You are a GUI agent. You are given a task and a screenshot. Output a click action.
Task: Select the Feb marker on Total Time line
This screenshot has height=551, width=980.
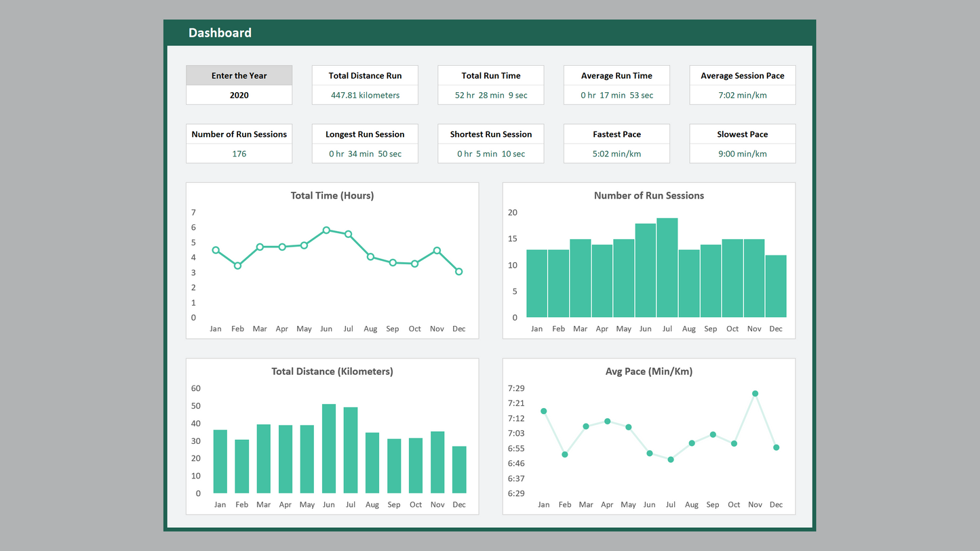tap(237, 266)
